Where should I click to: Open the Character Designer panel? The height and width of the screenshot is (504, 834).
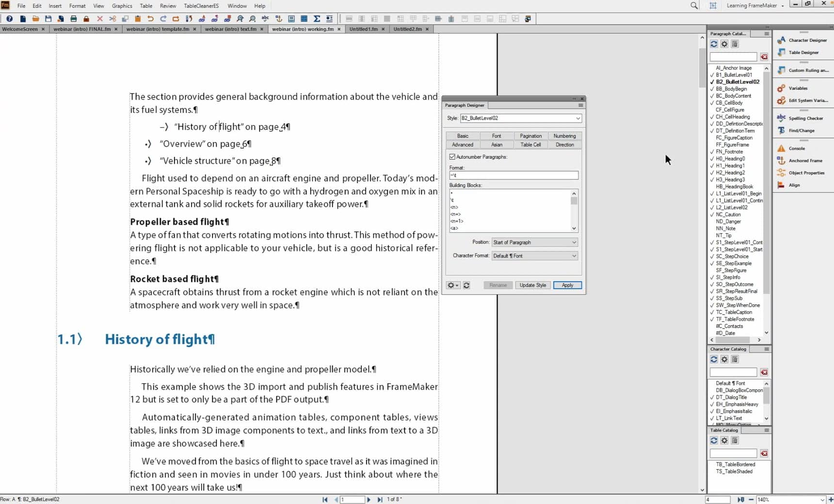coord(807,40)
